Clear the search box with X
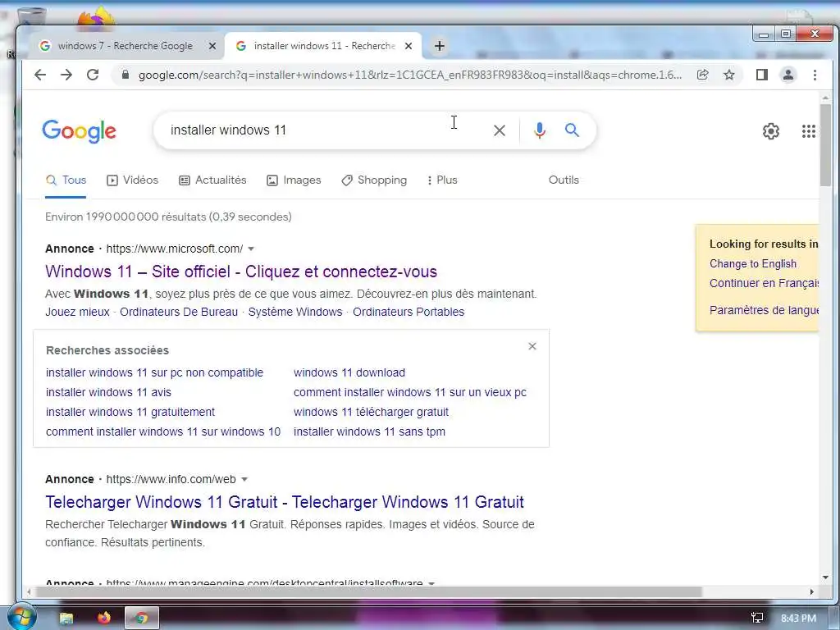Screen dimensions: 840x630 [x=500, y=130]
